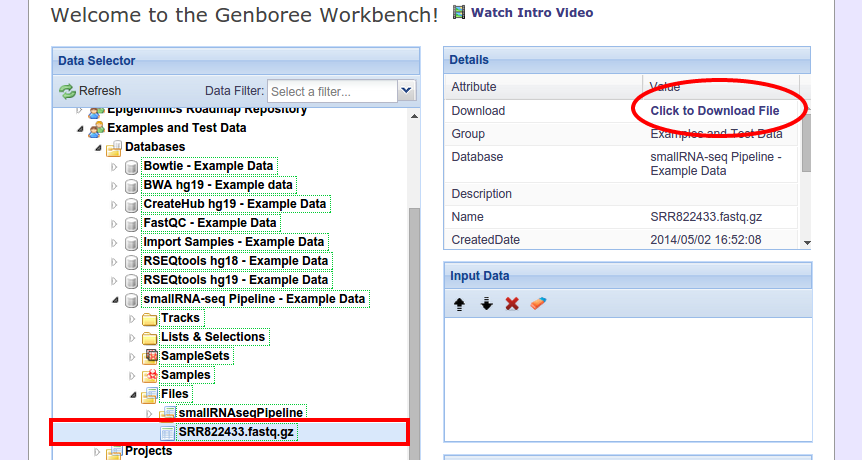Select BWA hg19 - Example data database
This screenshot has height=460, width=862.
click(218, 185)
